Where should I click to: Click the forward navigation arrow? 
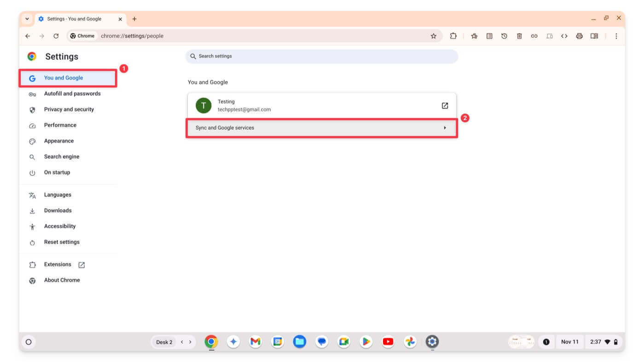[42, 36]
